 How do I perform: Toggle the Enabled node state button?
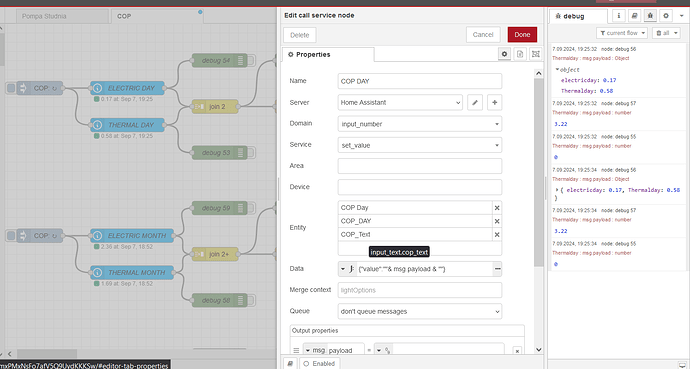(320, 364)
